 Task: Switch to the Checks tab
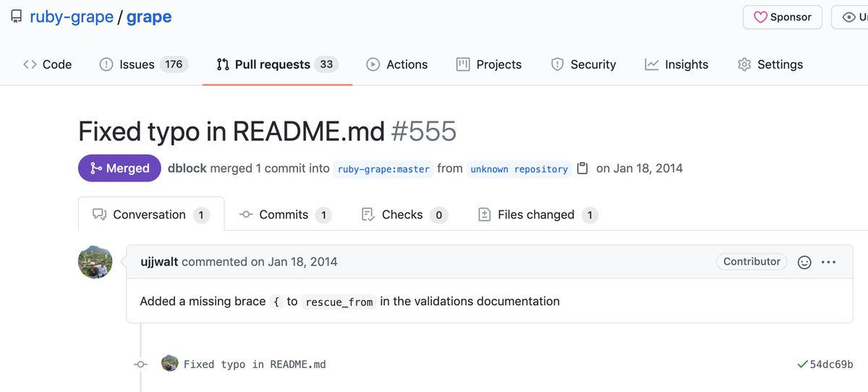tap(404, 215)
